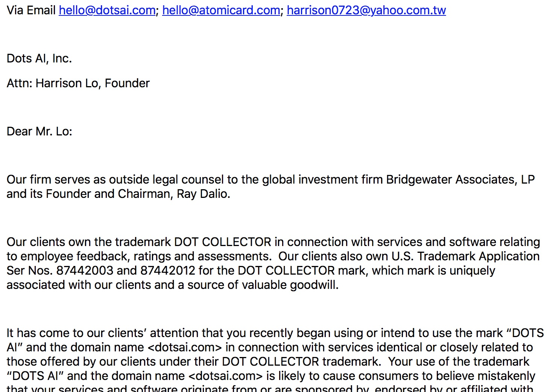Click serial number 87442003
This screenshot has height=392, width=547.
coord(85,270)
